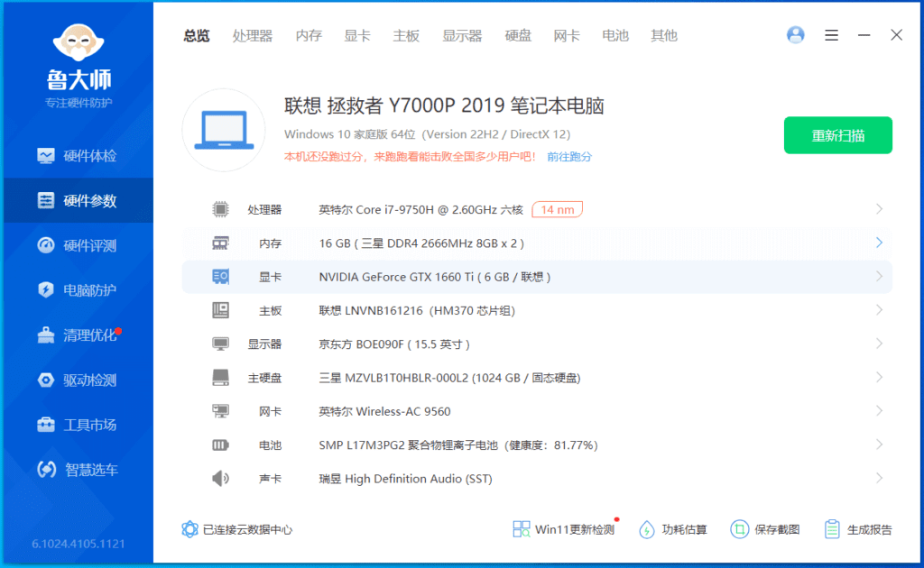This screenshot has height=568, width=924.
Task: Switch to the 主板 tab
Action: 406,36
